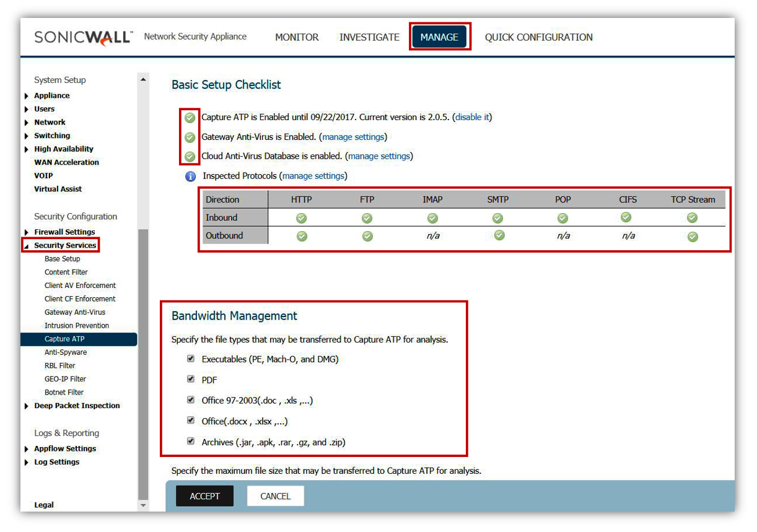The height and width of the screenshot is (532, 757).
Task: Open Anti-Spyware settings
Action: pyautogui.click(x=66, y=352)
